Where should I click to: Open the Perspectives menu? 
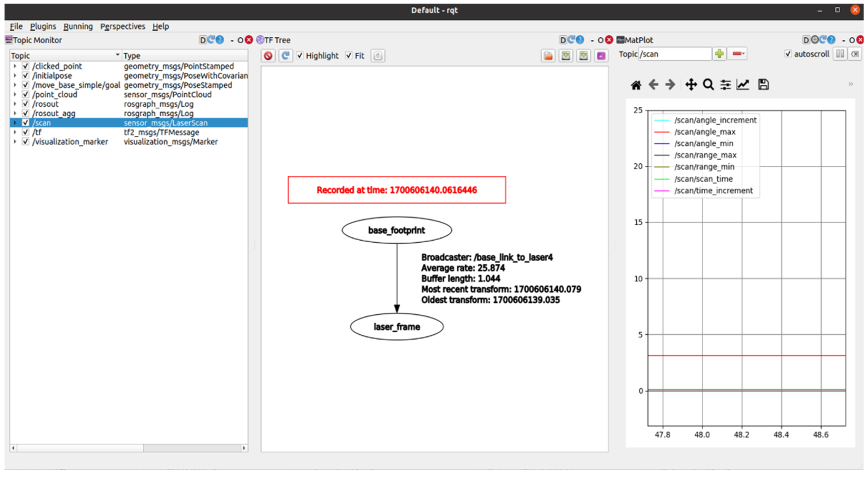coord(122,26)
